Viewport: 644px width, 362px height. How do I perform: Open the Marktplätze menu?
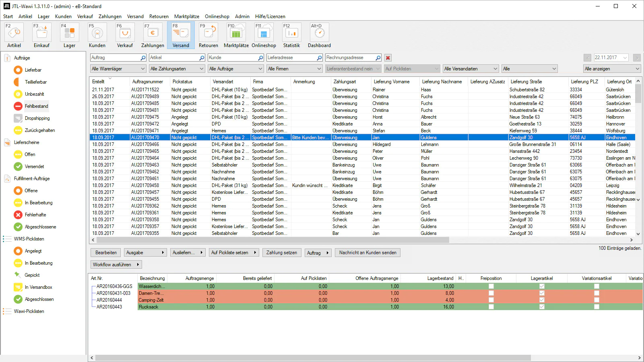click(x=186, y=16)
